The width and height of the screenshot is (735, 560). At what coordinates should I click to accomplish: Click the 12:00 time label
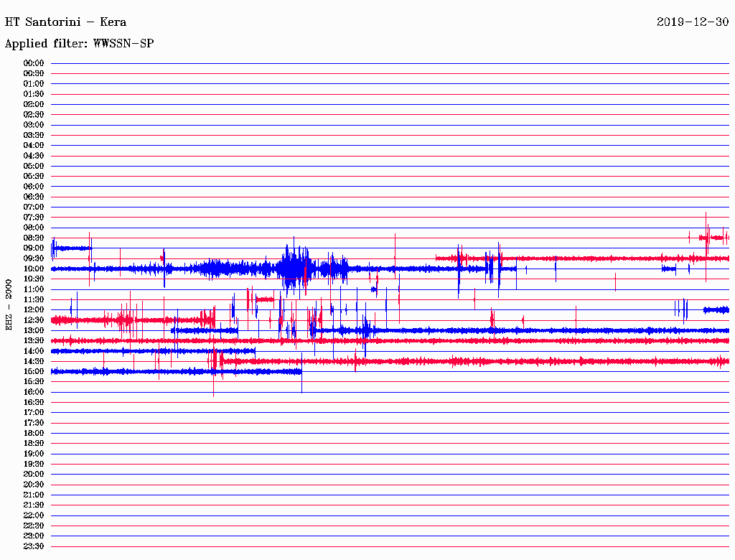coord(34,309)
